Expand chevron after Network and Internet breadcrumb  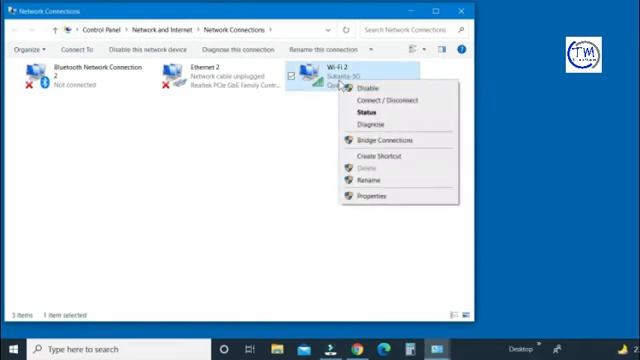[198, 30]
